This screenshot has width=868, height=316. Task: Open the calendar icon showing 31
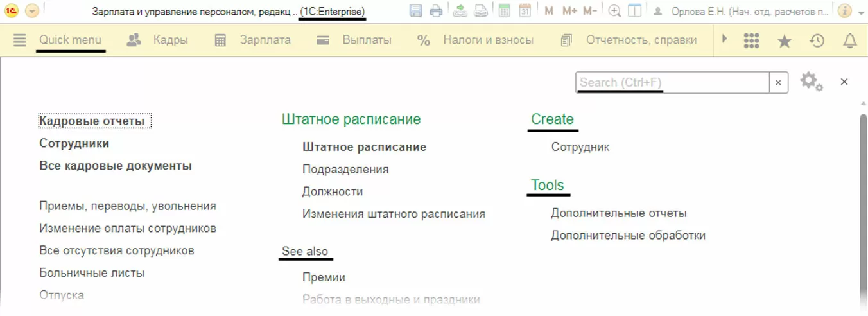pos(525,11)
